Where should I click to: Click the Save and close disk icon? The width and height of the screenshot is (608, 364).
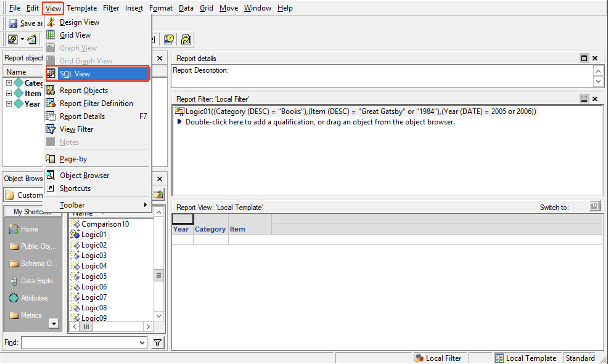(x=13, y=23)
